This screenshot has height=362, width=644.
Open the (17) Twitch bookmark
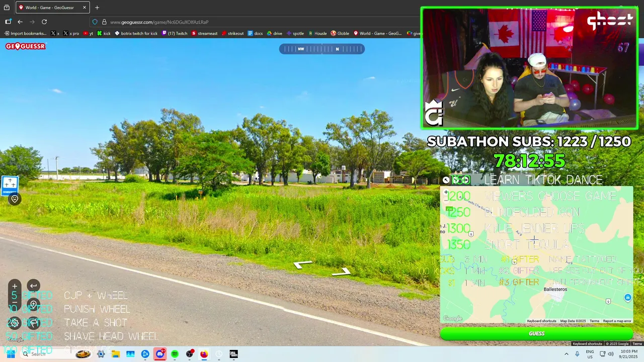coord(175,34)
